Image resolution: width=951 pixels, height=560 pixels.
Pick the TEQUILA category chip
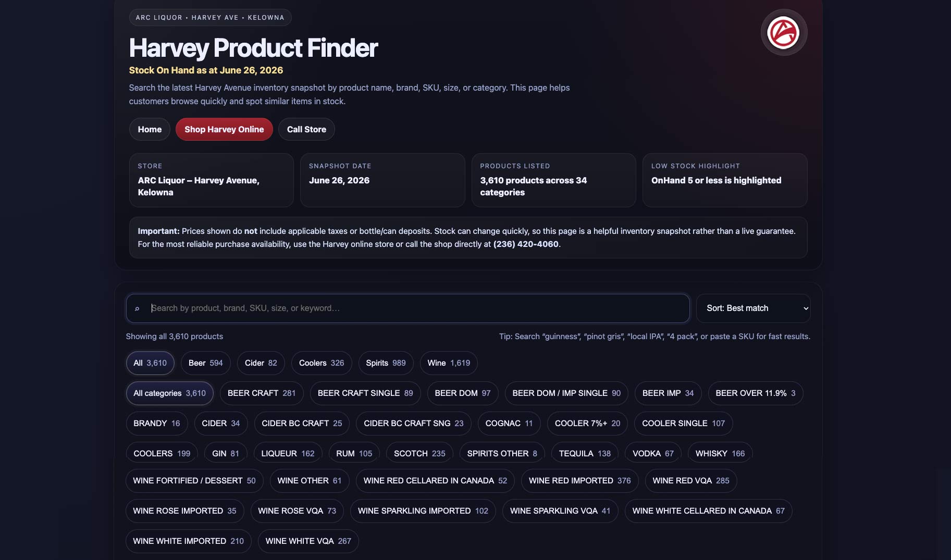585,452
